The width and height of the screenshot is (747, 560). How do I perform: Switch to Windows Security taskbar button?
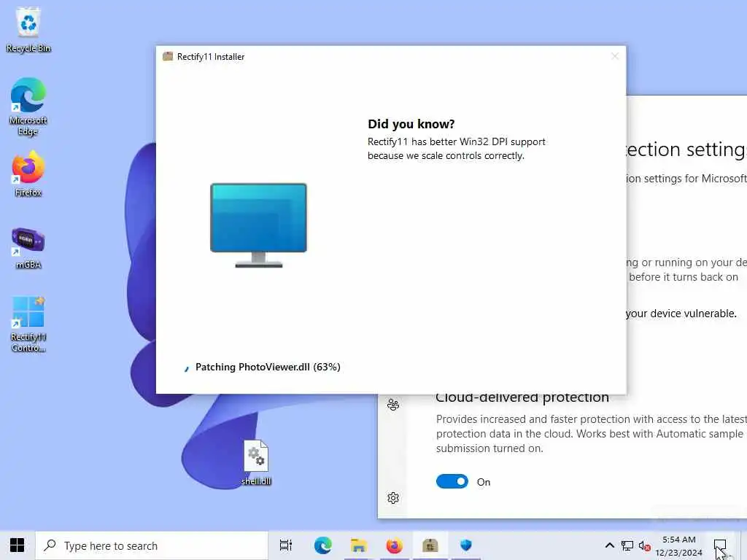point(466,545)
